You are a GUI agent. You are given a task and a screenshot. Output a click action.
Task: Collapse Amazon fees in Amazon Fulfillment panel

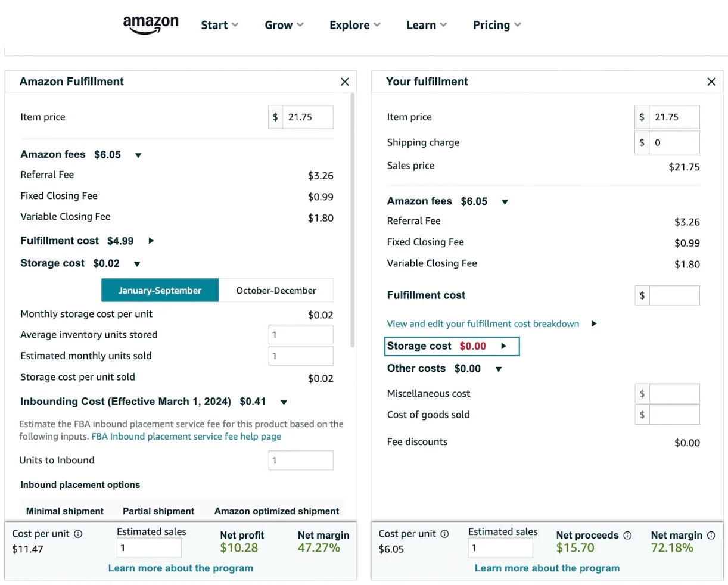[138, 155]
